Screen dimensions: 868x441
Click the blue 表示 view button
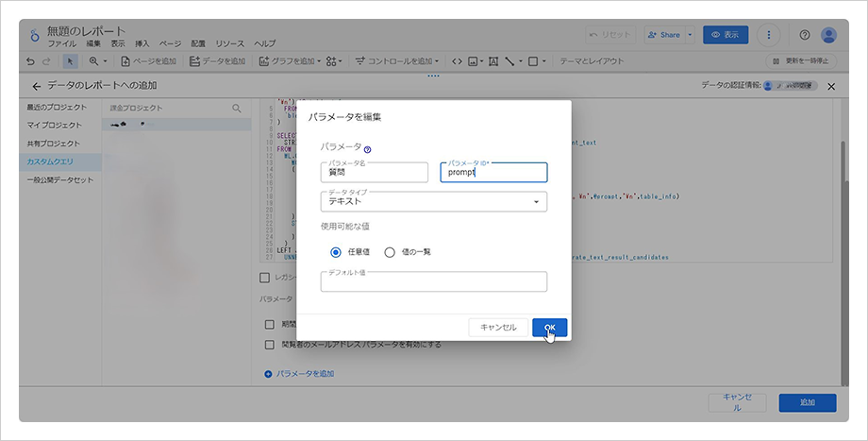click(726, 35)
